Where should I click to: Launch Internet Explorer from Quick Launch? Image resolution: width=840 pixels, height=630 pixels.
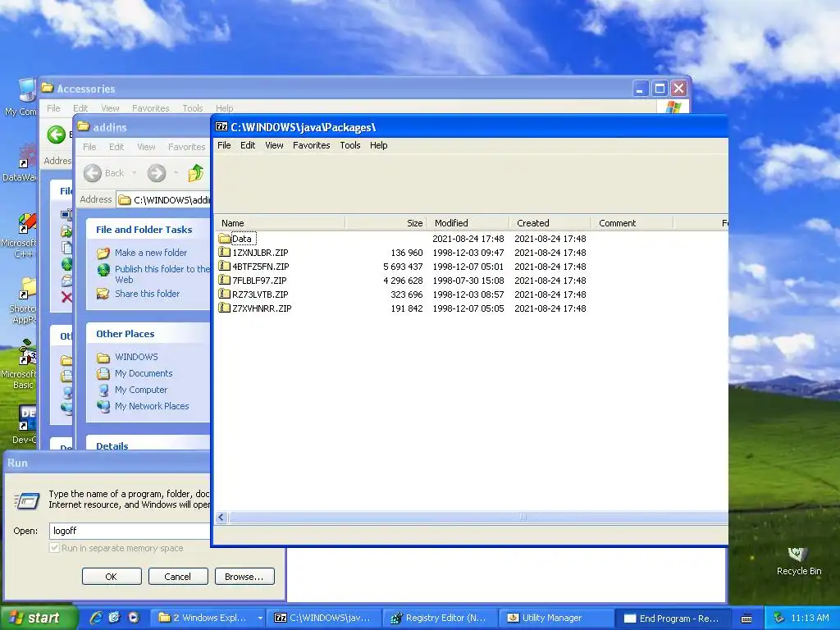(96, 618)
